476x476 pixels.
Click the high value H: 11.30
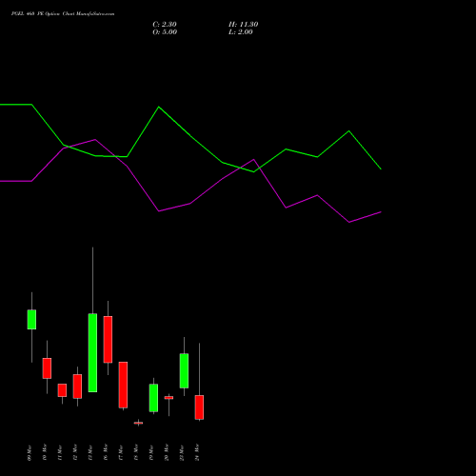tap(243, 25)
